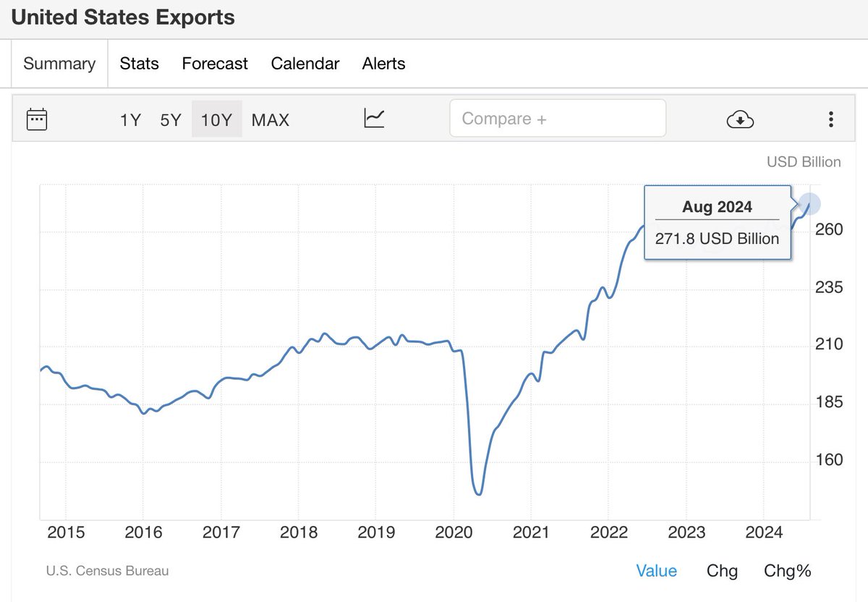Open the three-dot more options menu
Image resolution: width=868 pixels, height=602 pixels.
[831, 119]
